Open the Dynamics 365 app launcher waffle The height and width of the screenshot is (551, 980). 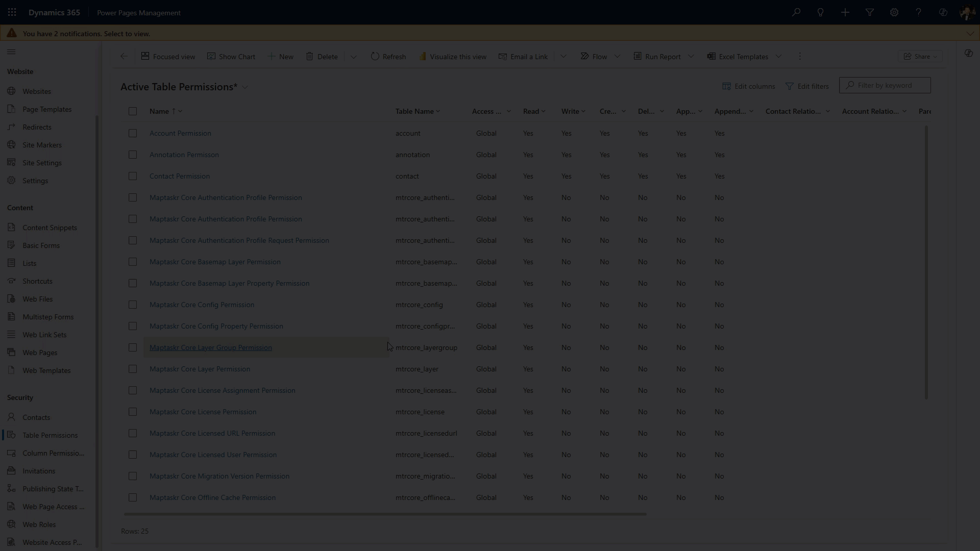(x=12, y=12)
